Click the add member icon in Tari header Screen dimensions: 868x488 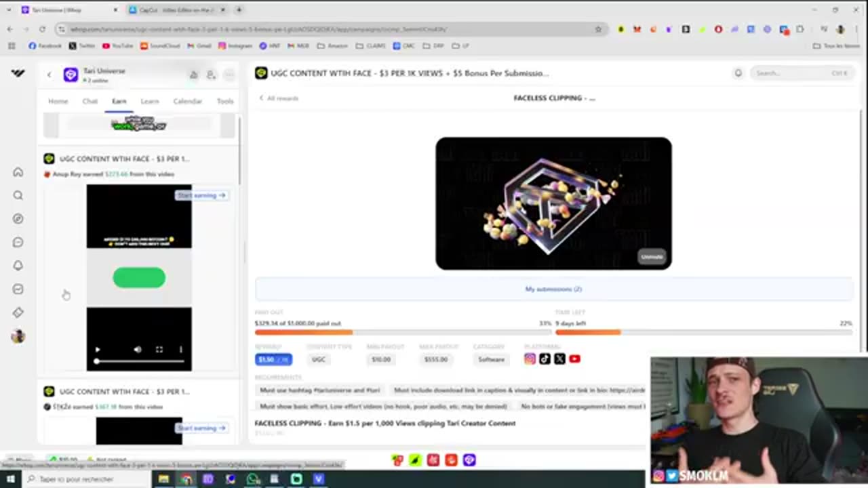point(211,75)
